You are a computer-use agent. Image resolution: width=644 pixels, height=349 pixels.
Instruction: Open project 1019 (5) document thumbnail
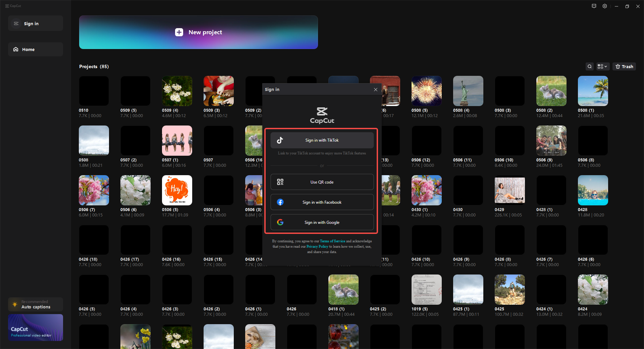point(427,290)
